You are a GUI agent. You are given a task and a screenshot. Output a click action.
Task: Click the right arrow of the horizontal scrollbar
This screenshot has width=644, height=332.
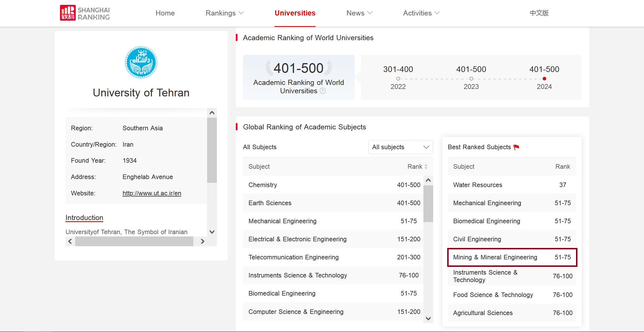click(203, 241)
